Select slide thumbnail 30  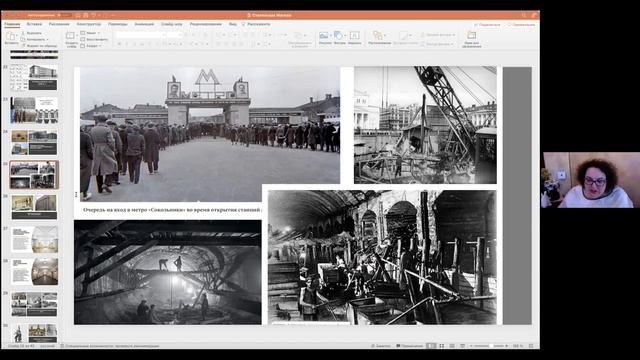34,333
